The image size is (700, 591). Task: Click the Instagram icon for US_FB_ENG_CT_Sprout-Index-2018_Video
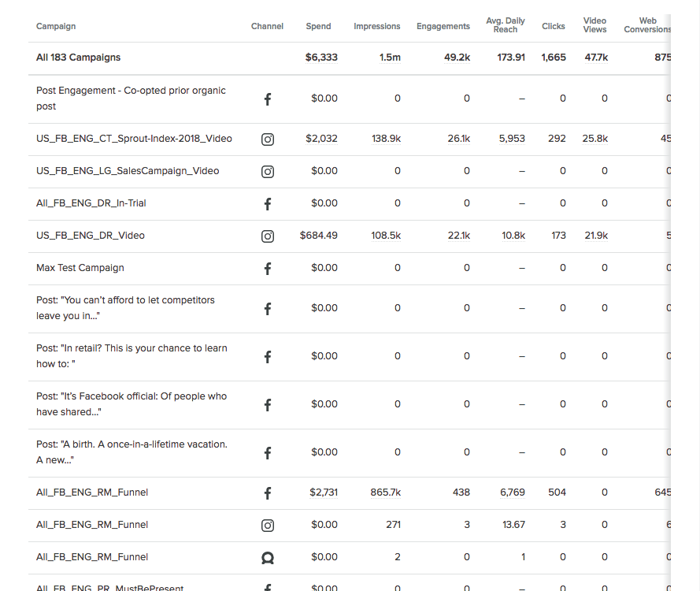268,139
